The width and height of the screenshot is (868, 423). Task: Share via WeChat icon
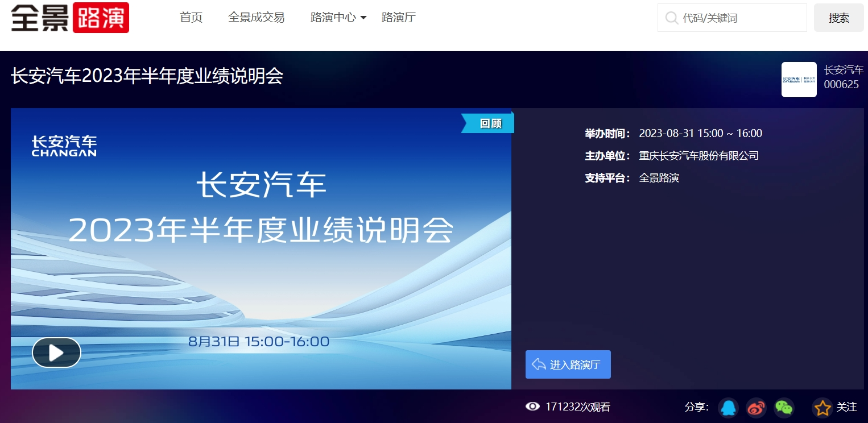pyautogui.click(x=784, y=407)
